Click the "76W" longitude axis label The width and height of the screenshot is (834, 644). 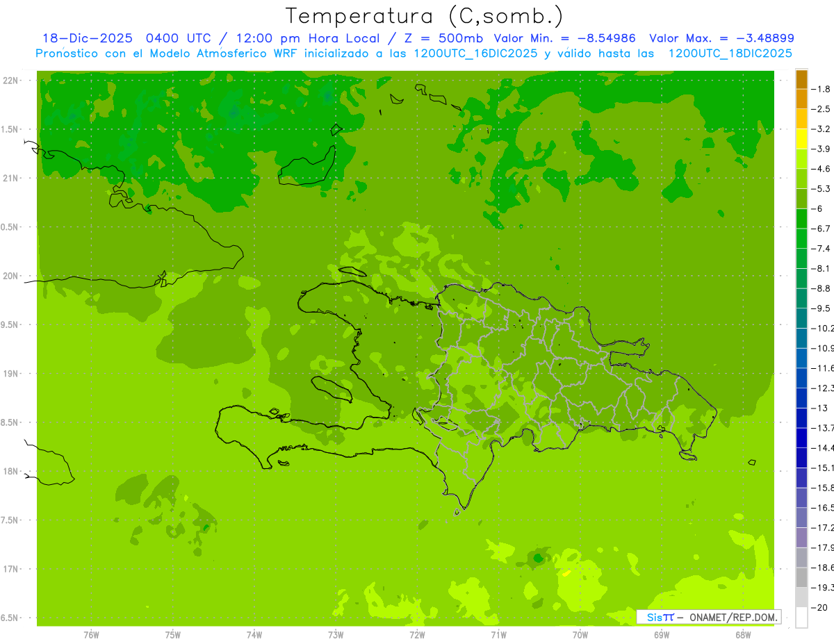[x=91, y=635]
